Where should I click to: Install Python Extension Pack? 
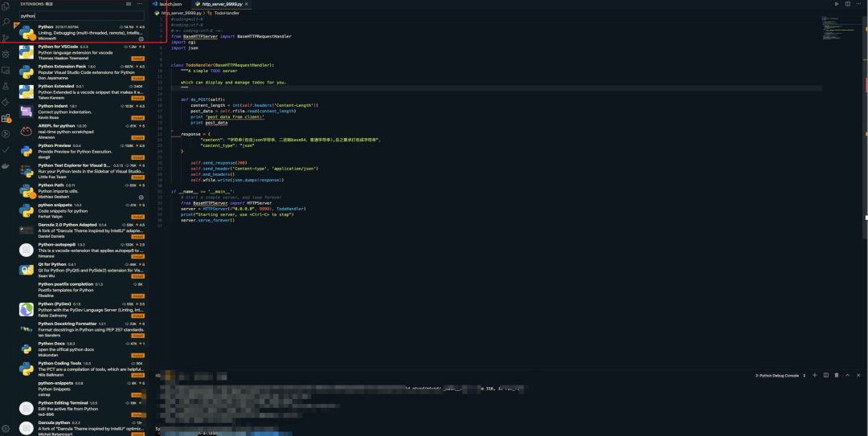tap(138, 79)
